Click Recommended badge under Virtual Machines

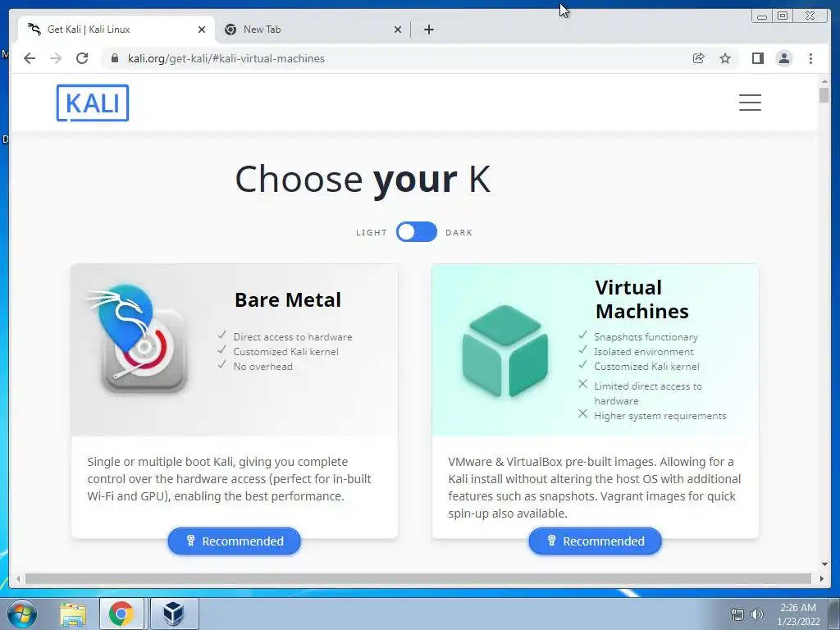[596, 541]
